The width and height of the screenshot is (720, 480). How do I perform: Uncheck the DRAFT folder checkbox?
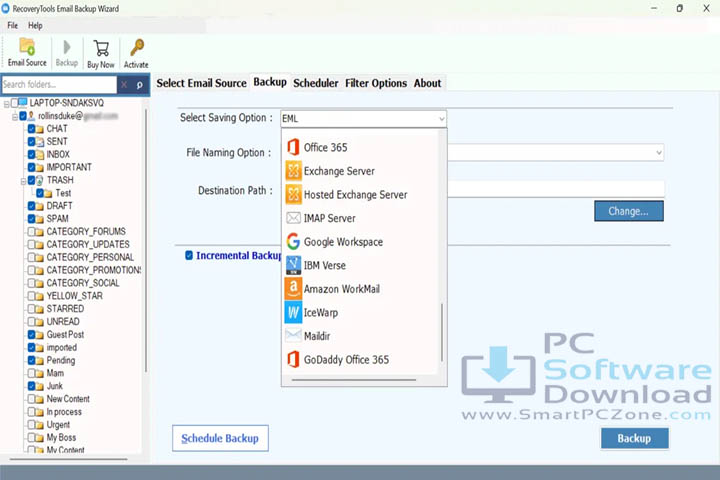(x=31, y=206)
